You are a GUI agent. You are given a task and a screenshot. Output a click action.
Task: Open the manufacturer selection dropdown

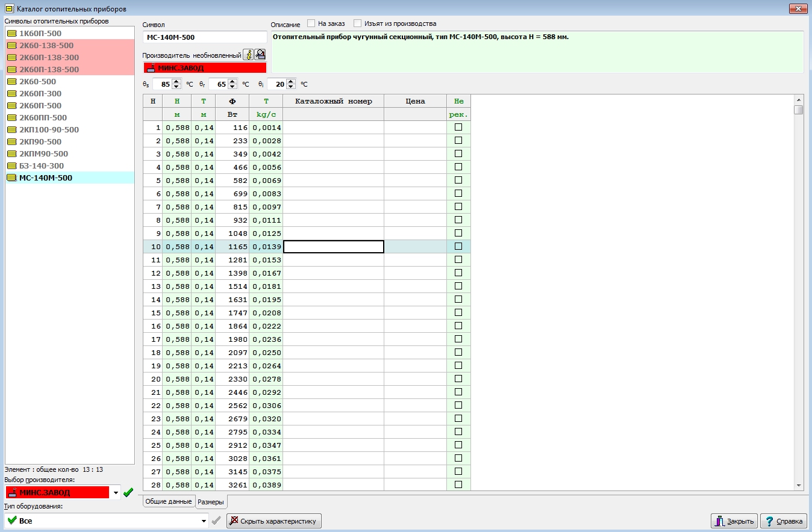[x=116, y=492]
